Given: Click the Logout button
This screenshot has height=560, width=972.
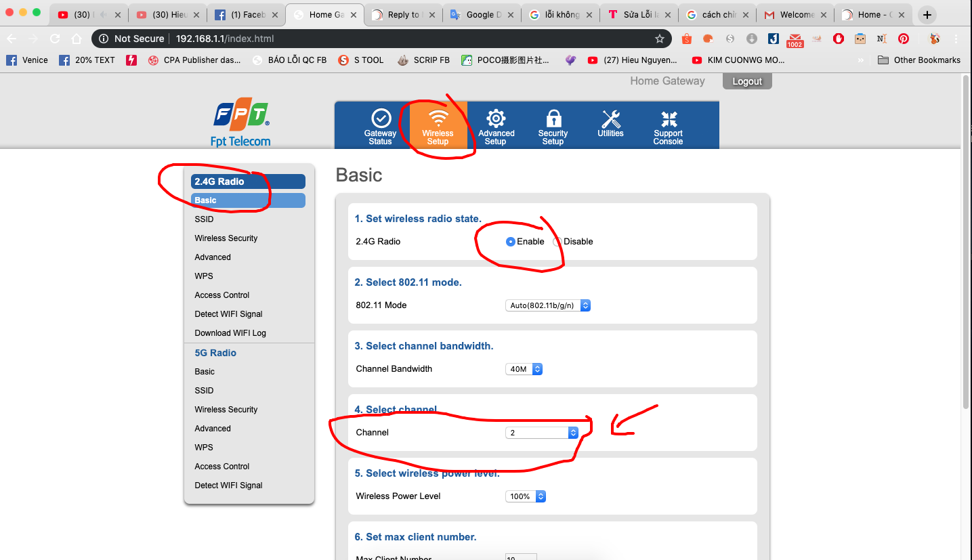Looking at the screenshot, I should tap(747, 81).
